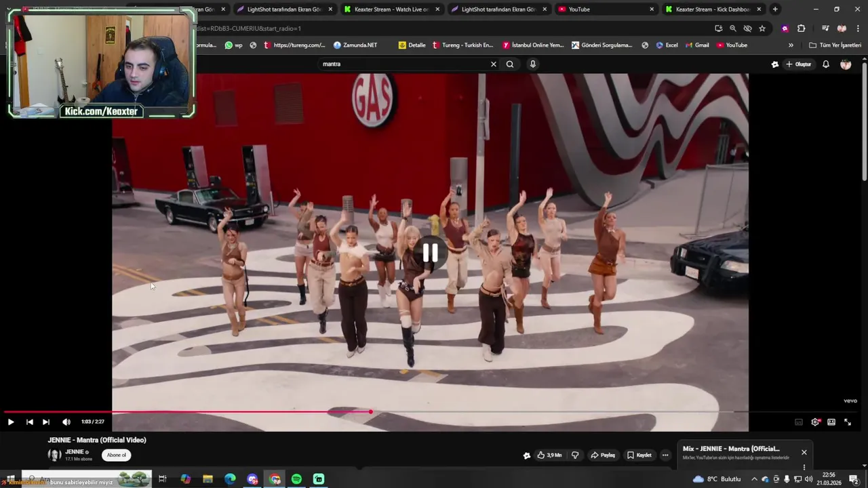Open the Tureng - Turkish En... bookmark
The width and height of the screenshot is (868, 488).
pos(462,45)
